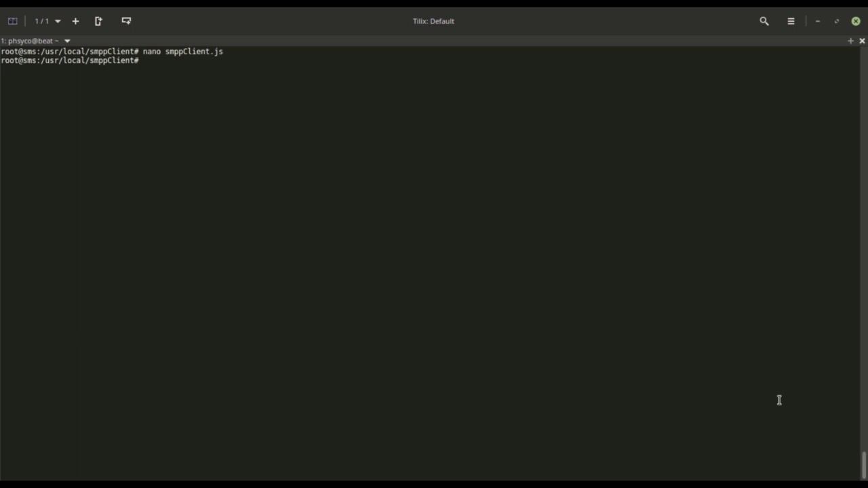This screenshot has width=868, height=488.
Task: Open the Tilix hamburger menu
Action: click(x=791, y=21)
